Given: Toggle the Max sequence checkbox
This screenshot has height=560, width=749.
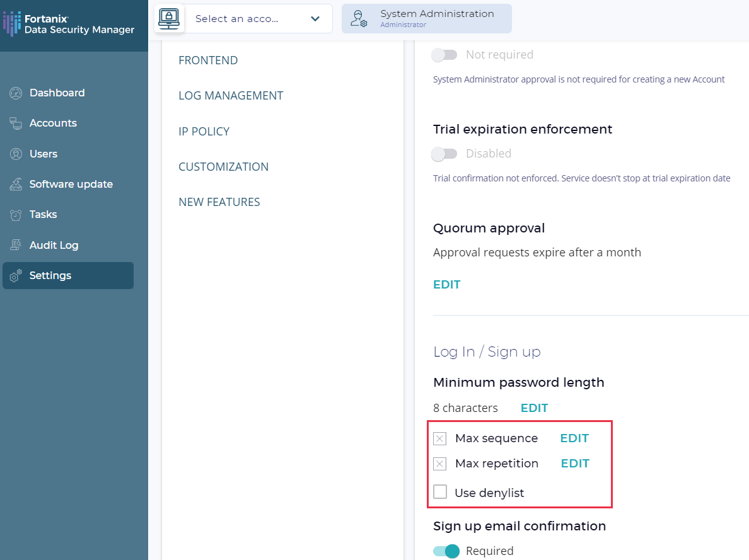Looking at the screenshot, I should [440, 438].
